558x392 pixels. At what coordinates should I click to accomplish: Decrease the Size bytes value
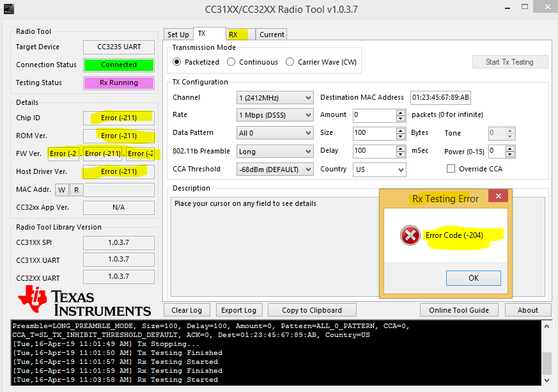pos(400,136)
